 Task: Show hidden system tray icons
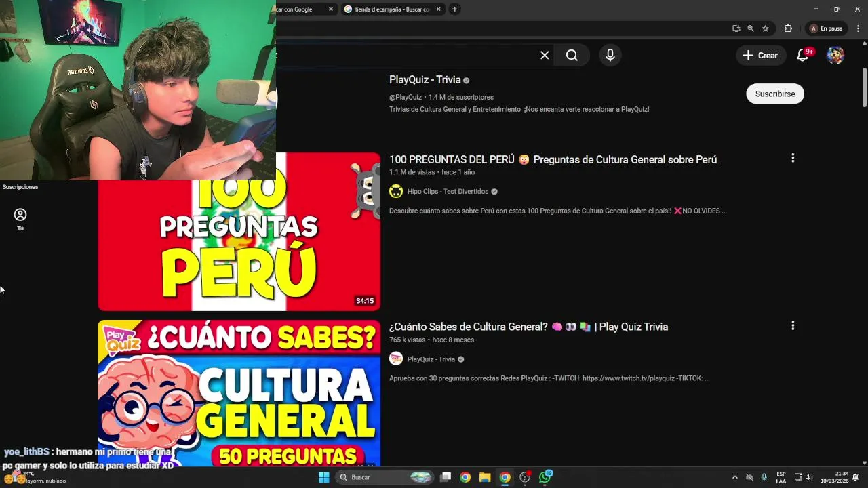(x=734, y=477)
